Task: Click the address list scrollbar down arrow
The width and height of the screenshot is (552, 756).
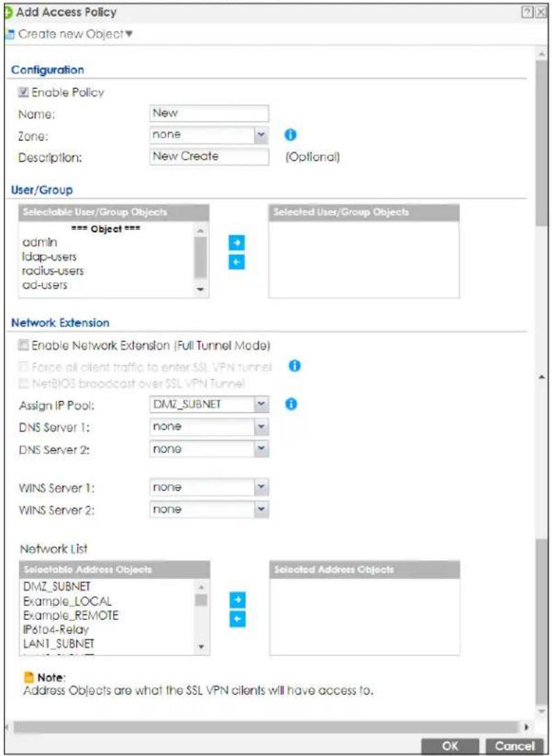Action: tap(201, 646)
